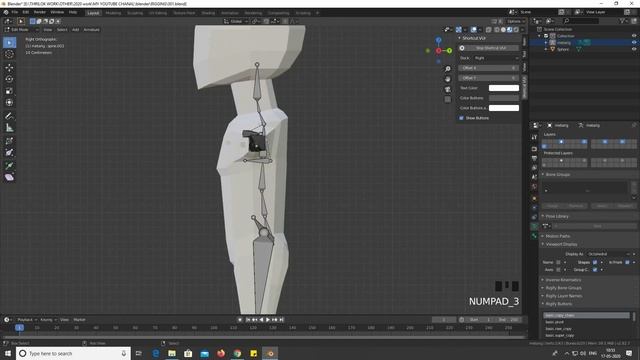Click the timeline Play button
The image size is (640, 360).
268,320
